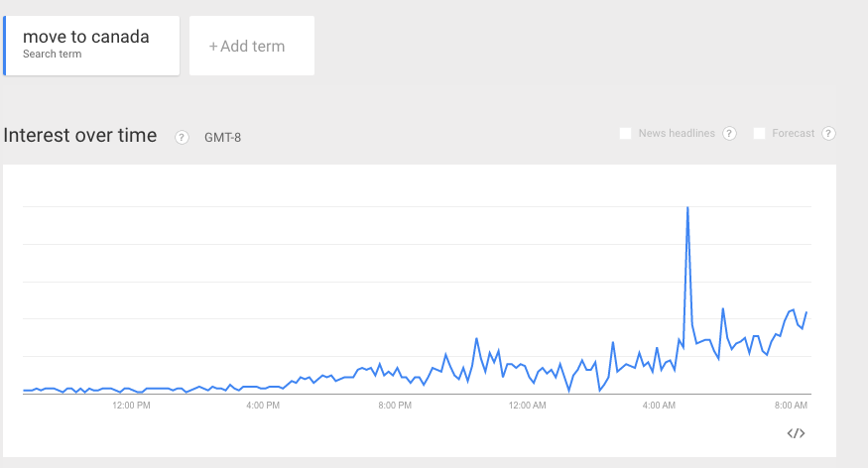Click the 12:00 AM axis label
The width and height of the screenshot is (868, 468).
click(527, 406)
